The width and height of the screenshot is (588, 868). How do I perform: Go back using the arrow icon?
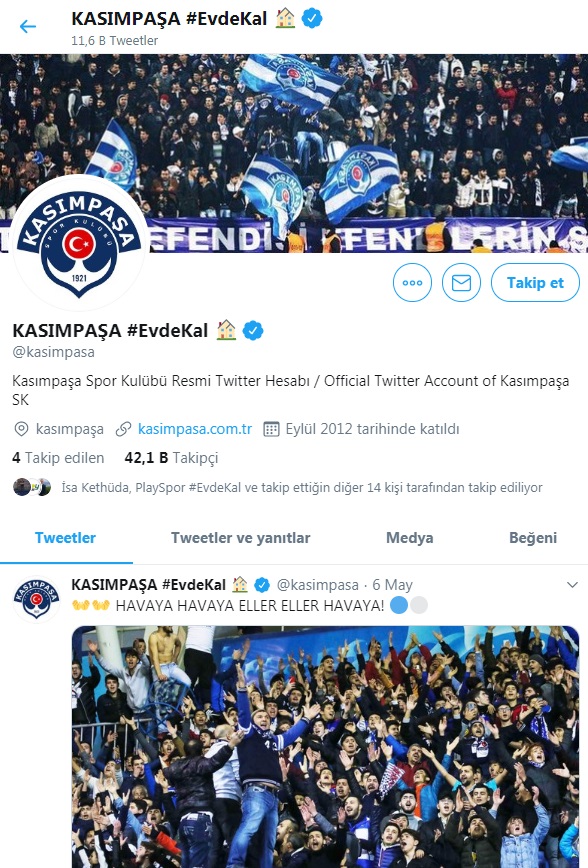27,26
